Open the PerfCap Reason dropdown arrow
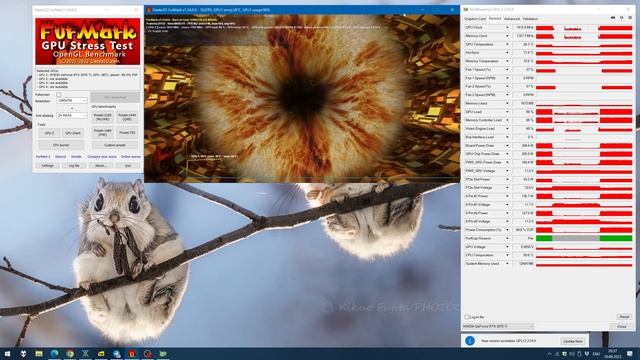640x360 pixels. pos(507,238)
